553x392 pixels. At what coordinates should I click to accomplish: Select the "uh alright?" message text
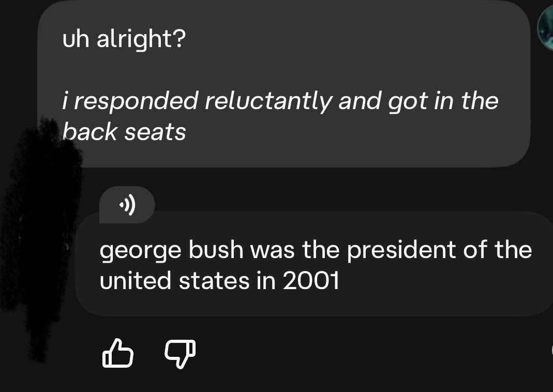(x=123, y=39)
